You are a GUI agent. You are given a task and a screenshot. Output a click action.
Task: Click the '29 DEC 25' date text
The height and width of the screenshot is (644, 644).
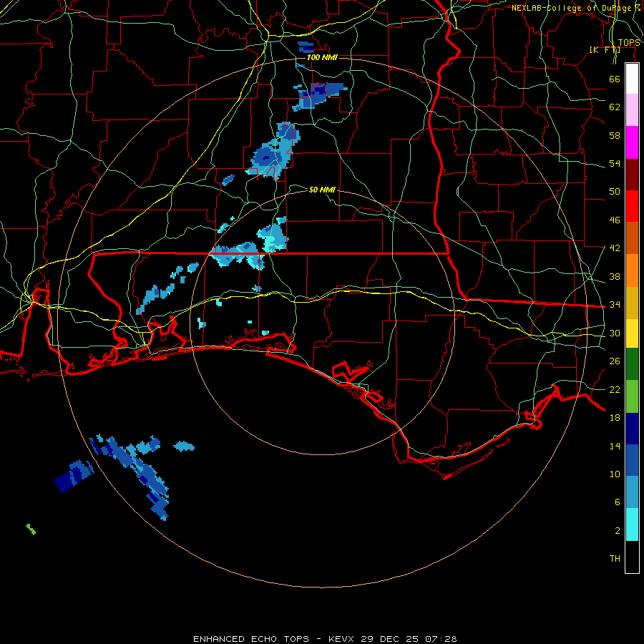pos(390,639)
